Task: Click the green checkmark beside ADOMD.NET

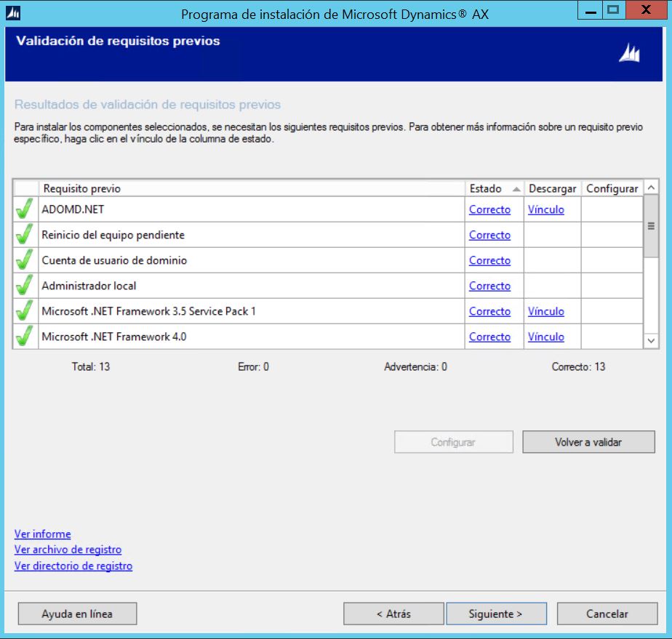Action: 25,209
